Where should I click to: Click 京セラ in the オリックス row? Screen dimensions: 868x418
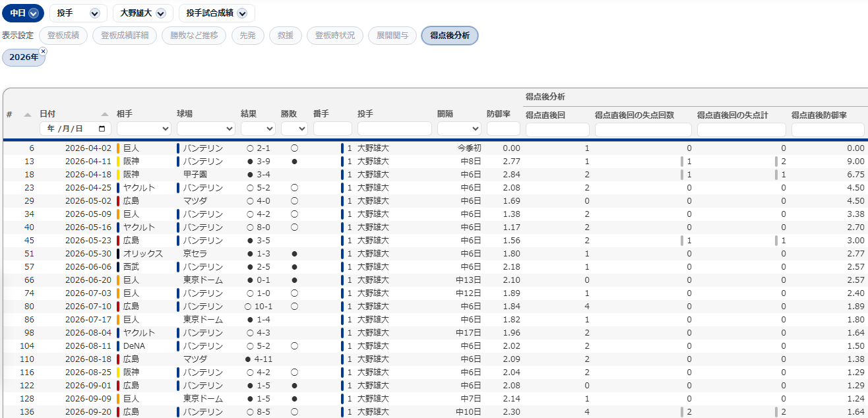click(x=195, y=254)
